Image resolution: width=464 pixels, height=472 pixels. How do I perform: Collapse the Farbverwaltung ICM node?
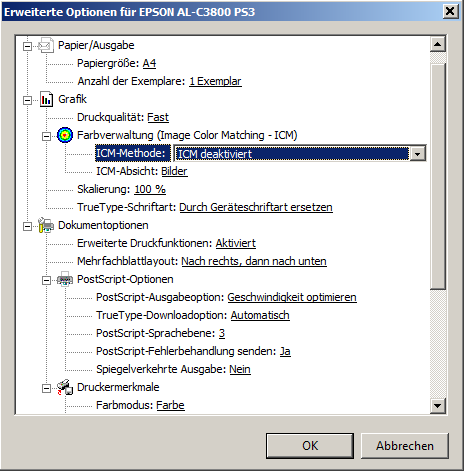point(46,136)
